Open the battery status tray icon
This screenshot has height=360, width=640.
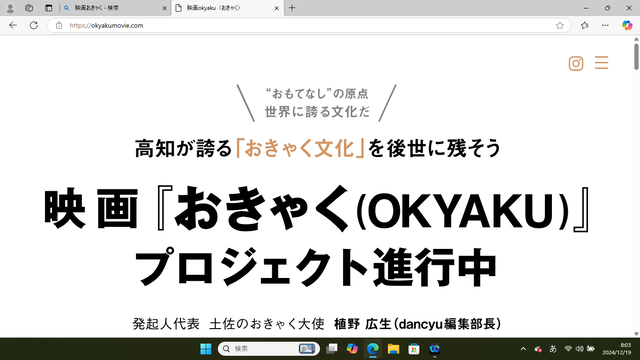(591, 349)
